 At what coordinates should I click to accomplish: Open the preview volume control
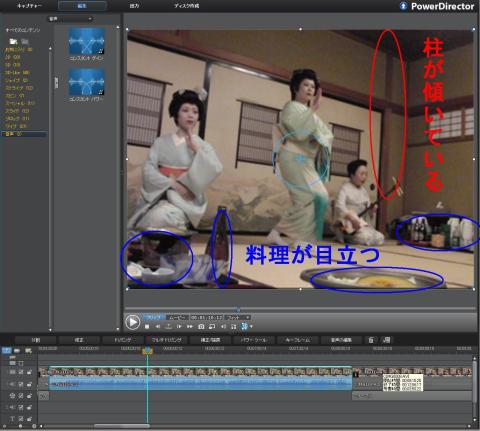(x=223, y=327)
